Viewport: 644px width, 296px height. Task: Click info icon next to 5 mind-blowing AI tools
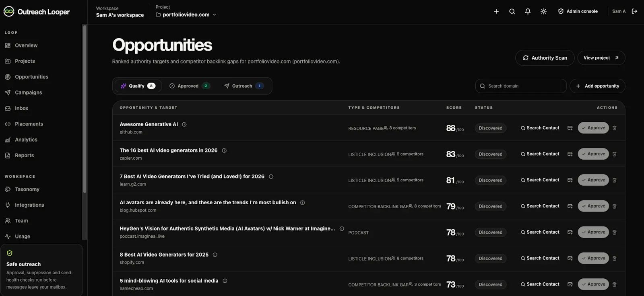coord(225,281)
